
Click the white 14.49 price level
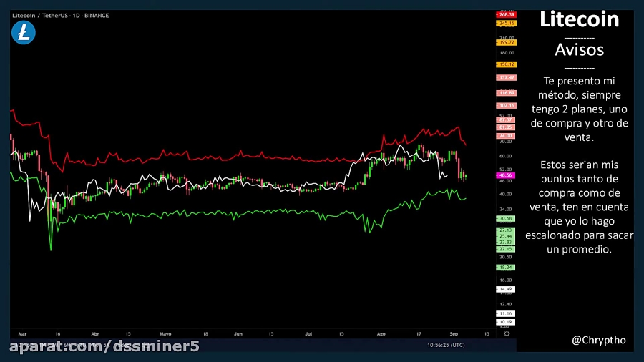click(x=505, y=289)
